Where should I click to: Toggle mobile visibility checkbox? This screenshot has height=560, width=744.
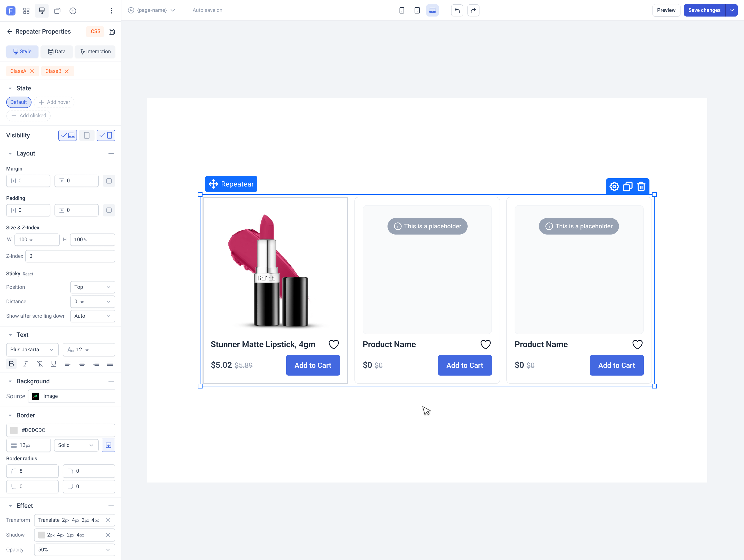[x=106, y=135]
